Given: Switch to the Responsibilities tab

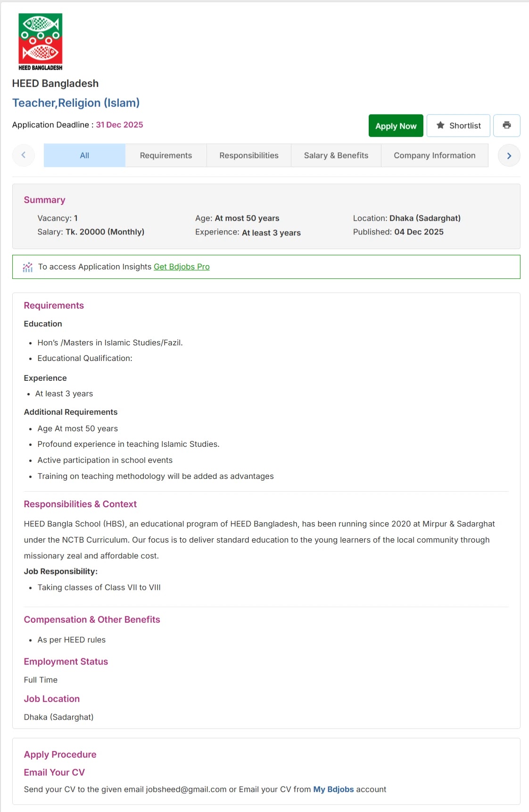Looking at the screenshot, I should 249,155.
